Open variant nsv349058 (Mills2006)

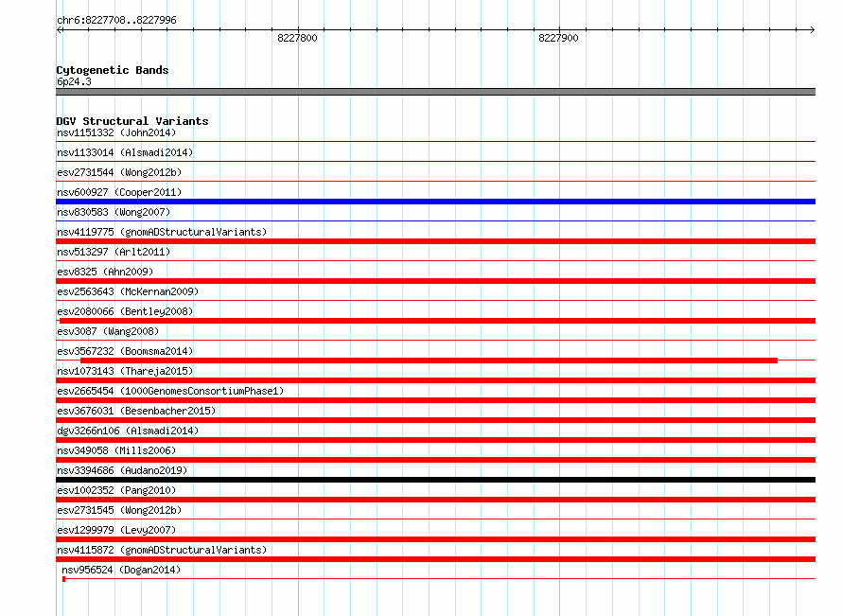(x=116, y=450)
